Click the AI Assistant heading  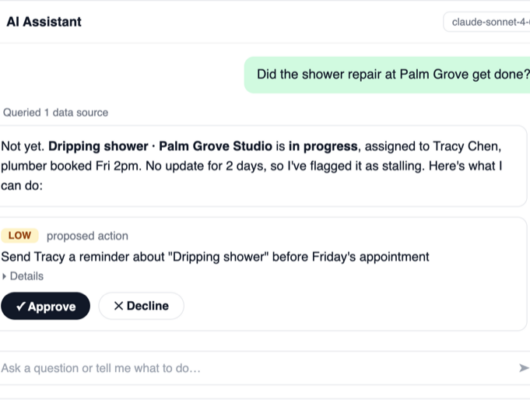click(x=44, y=22)
